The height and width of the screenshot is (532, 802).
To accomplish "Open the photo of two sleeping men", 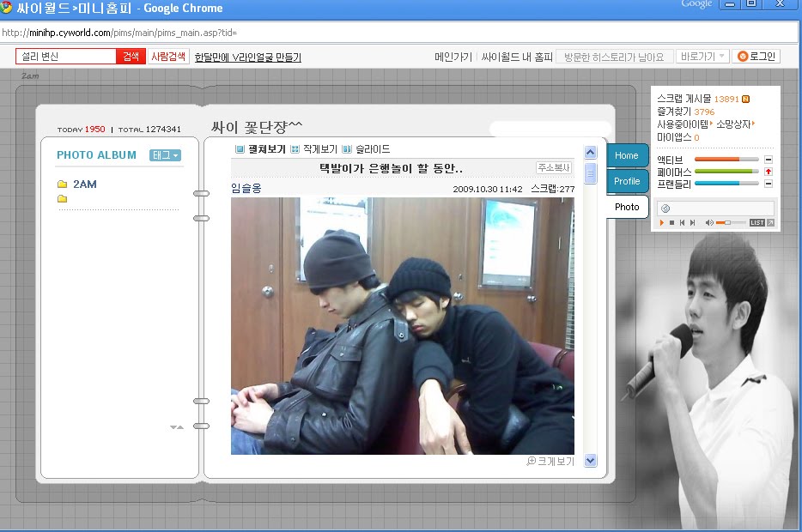I will [403, 326].
